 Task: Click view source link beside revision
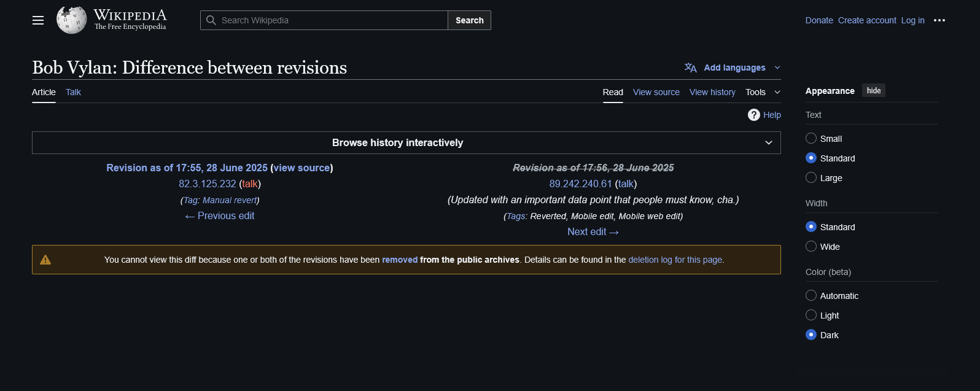[301, 168]
